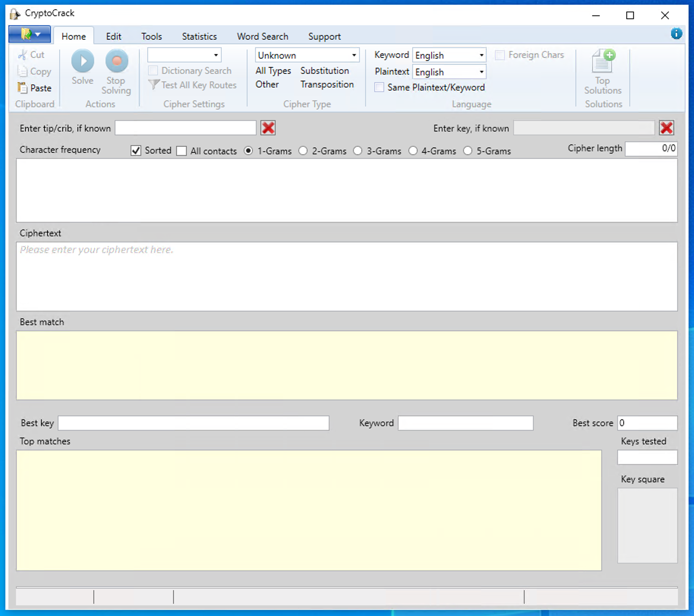Screen dimensions: 694x616
Task: Click the Paste label in Clipboard group
Action: pos(41,88)
